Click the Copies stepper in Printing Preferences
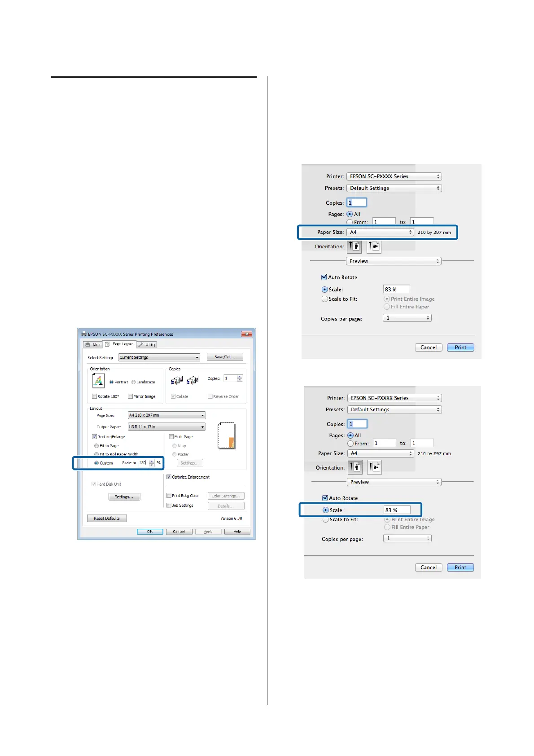The height and width of the screenshot is (756, 534). [240, 378]
